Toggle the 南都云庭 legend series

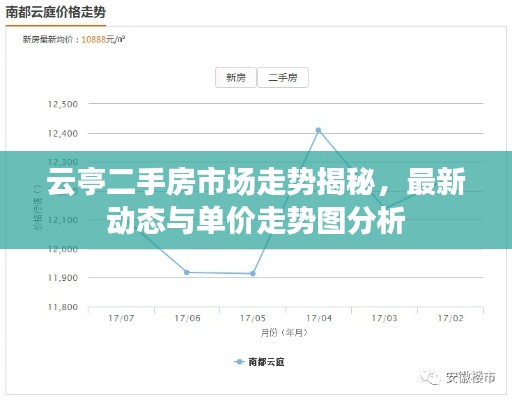coord(259,362)
